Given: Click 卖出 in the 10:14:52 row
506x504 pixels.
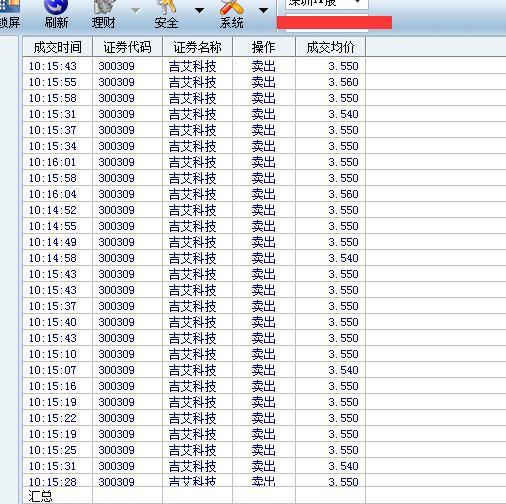Looking at the screenshot, I should (263, 210).
